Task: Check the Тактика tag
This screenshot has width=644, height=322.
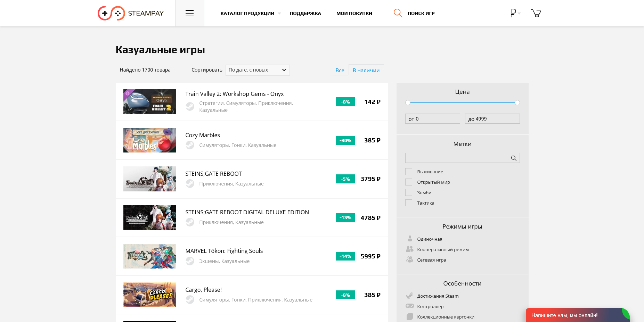Action: (x=409, y=203)
